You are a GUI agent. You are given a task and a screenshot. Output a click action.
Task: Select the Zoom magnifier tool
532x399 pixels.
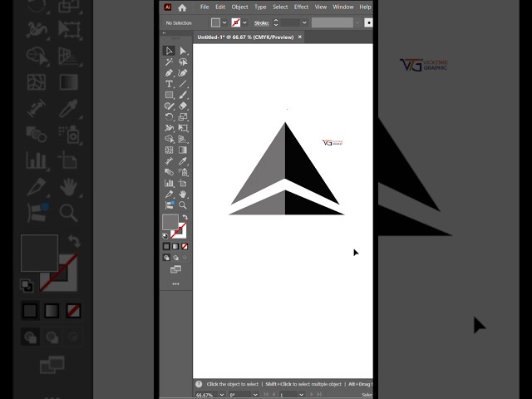click(183, 205)
